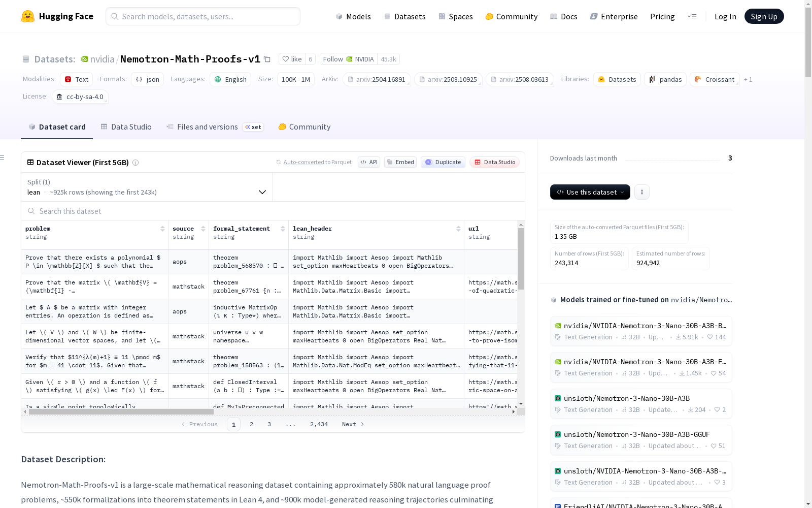This screenshot has width=812, height=508.
Task: Open the dataset Community tab
Action: (x=304, y=127)
